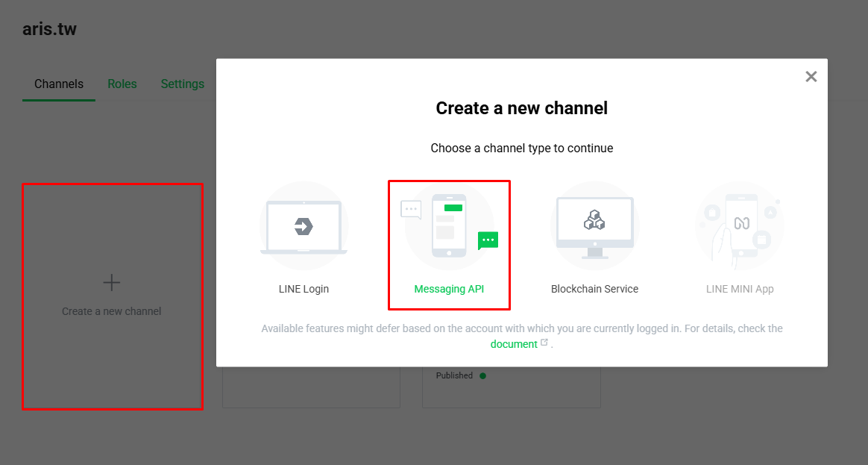868x465 pixels.
Task: Open the green document link
Action: pos(513,344)
